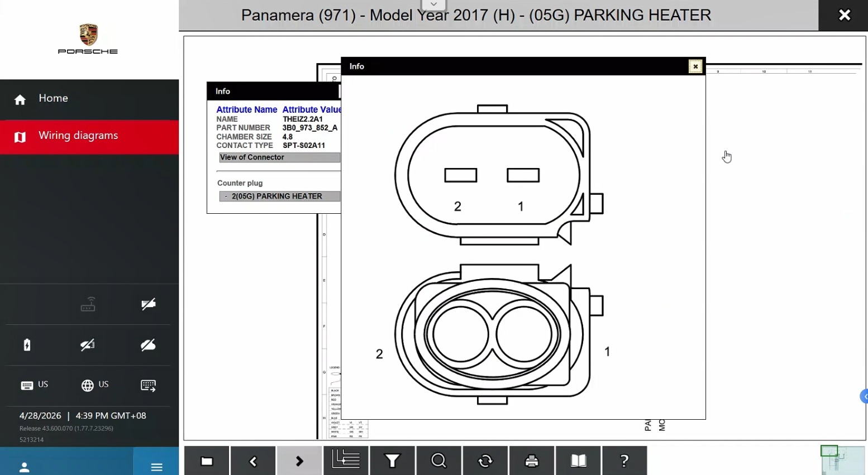Change the keyboard layout US setting
868x475 pixels.
(x=35, y=385)
